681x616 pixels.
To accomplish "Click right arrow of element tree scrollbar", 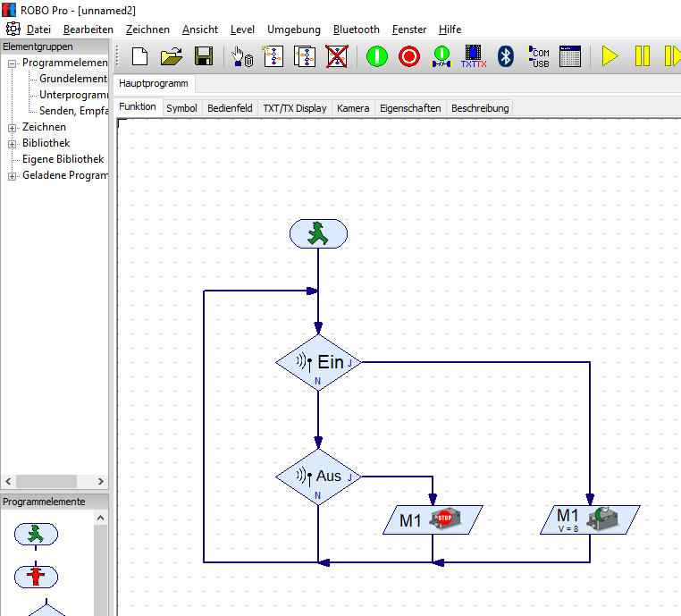I will (x=101, y=481).
